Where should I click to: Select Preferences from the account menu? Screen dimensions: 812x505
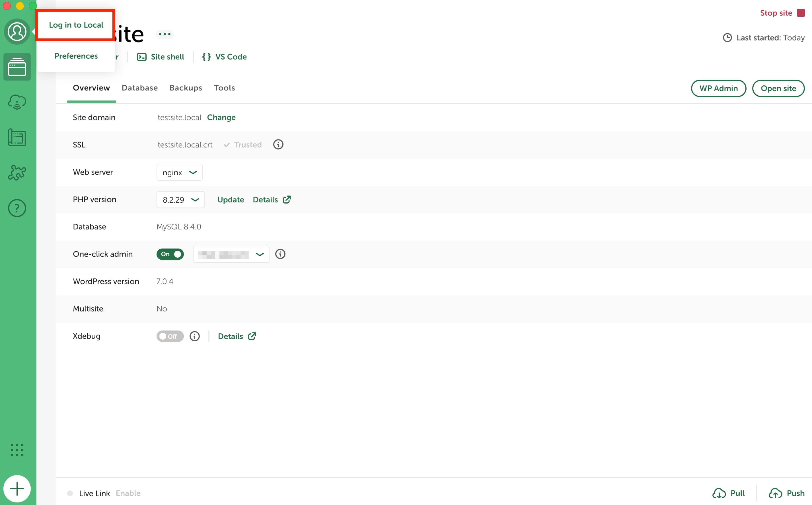[76, 56]
